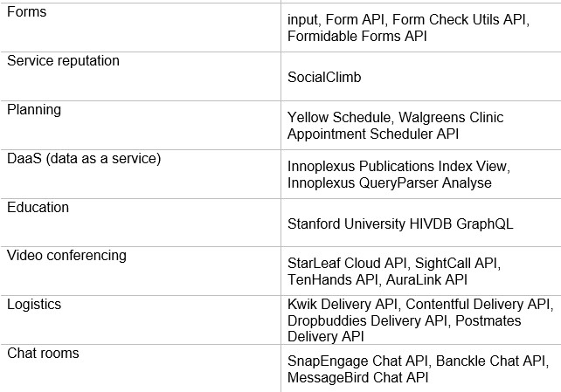Screen dimensions: 561x392
Task: Click the Kwik Delivery API text
Action: 343,305
